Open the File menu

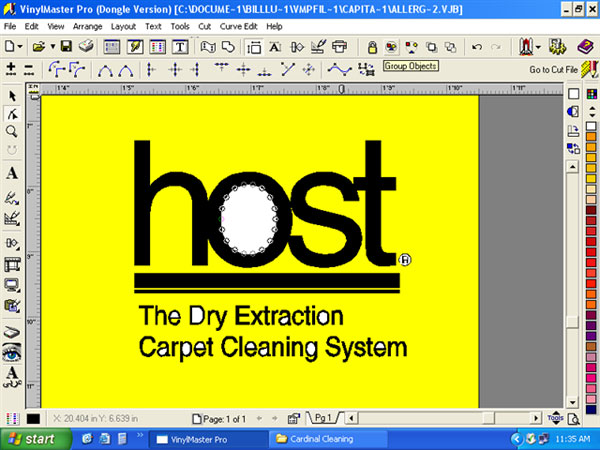10,26
